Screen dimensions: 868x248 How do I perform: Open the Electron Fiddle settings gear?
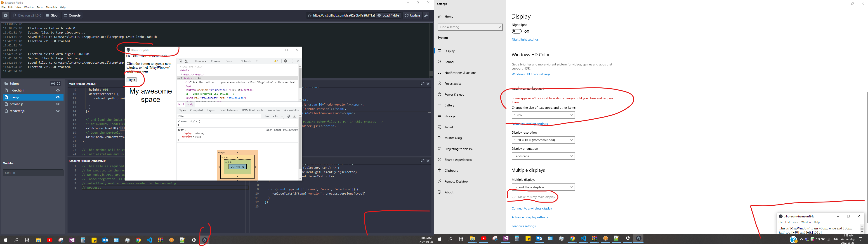tap(5, 15)
